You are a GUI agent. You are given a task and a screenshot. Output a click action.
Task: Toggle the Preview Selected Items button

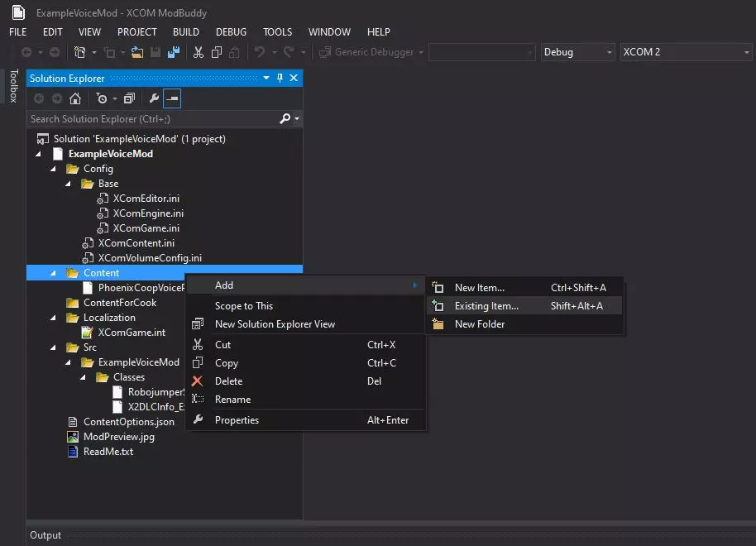coord(172,98)
